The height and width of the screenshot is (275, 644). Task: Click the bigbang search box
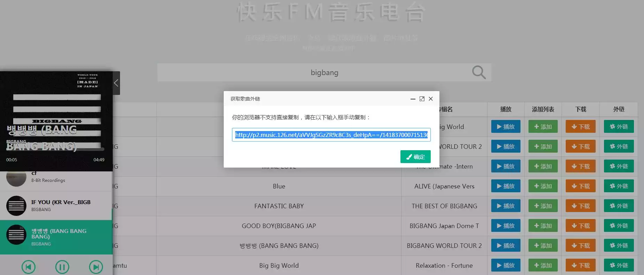click(324, 72)
